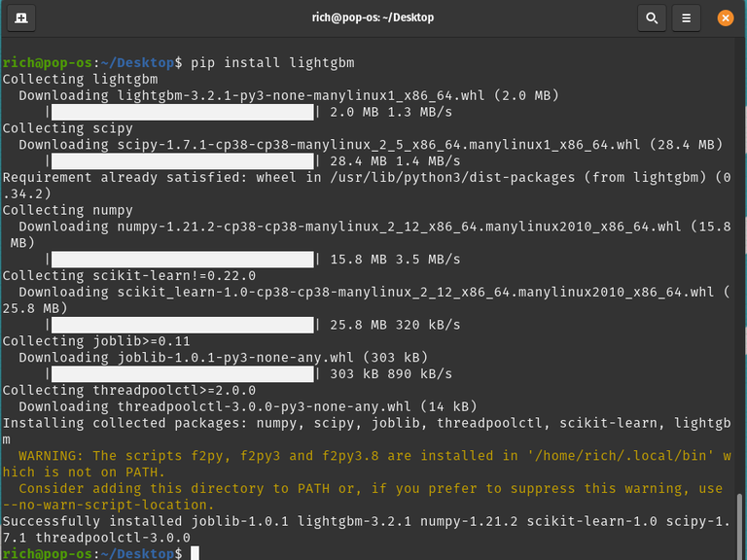Screen dimensions: 747x560
Task: Click the 'Collecting joblib>=0.11' line
Action: tap(96, 341)
